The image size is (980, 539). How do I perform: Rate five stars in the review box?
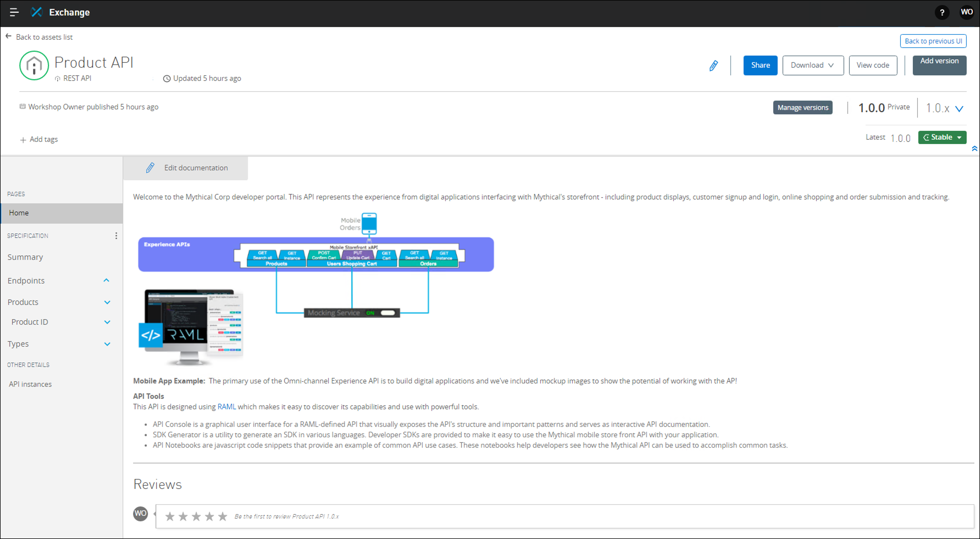[x=223, y=516]
